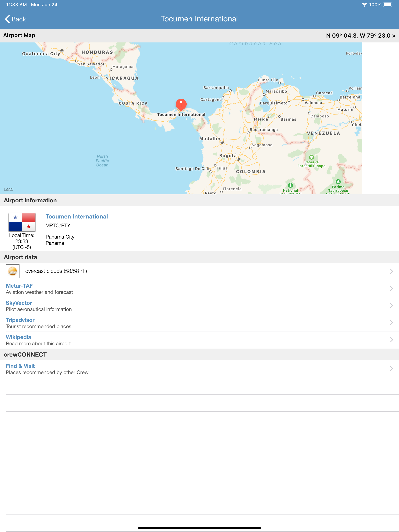This screenshot has height=532, width=399.
Task: Tap the Wi-Fi status icon
Action: click(x=364, y=4)
